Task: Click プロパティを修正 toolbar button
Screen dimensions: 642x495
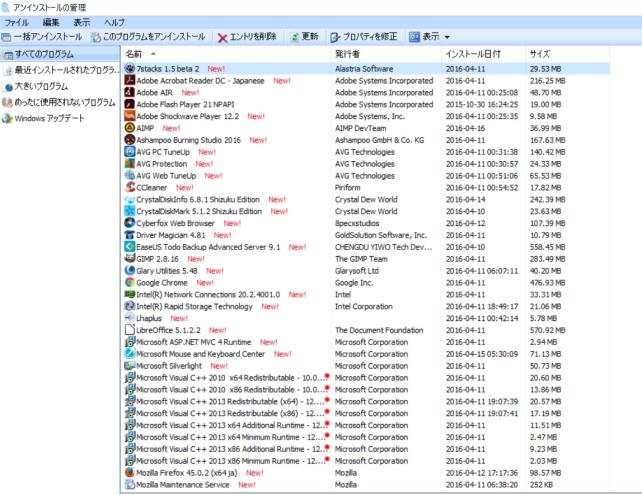Action: pyautogui.click(x=364, y=37)
